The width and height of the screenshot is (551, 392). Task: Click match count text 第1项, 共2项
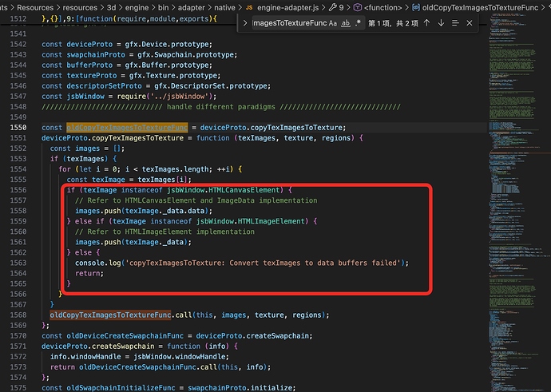pos(393,23)
